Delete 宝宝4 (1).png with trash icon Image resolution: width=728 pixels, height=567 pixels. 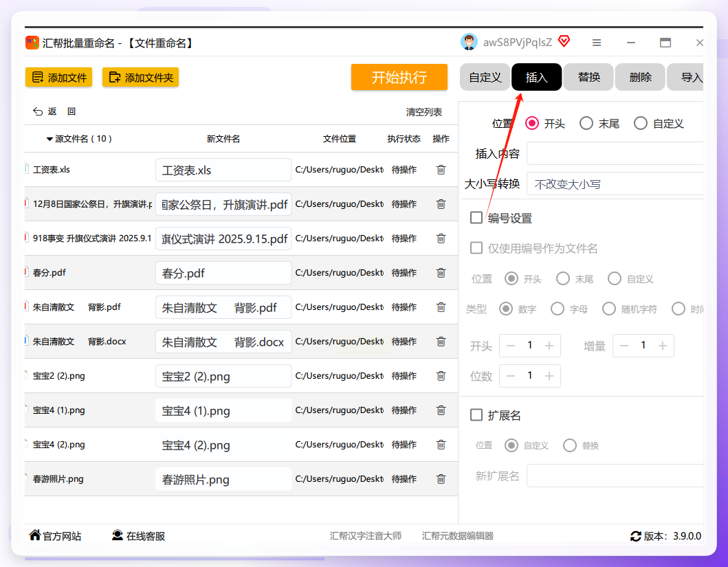pos(441,410)
